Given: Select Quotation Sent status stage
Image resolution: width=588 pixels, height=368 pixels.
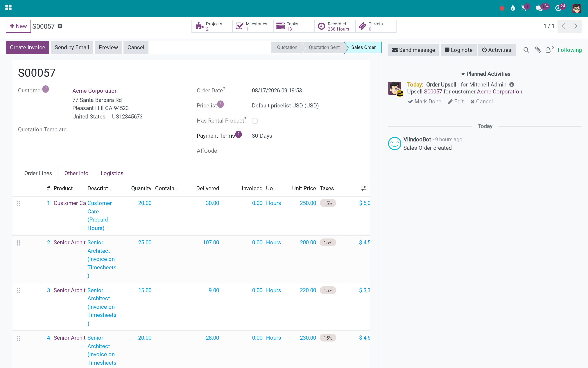Looking at the screenshot, I should 324,47.
